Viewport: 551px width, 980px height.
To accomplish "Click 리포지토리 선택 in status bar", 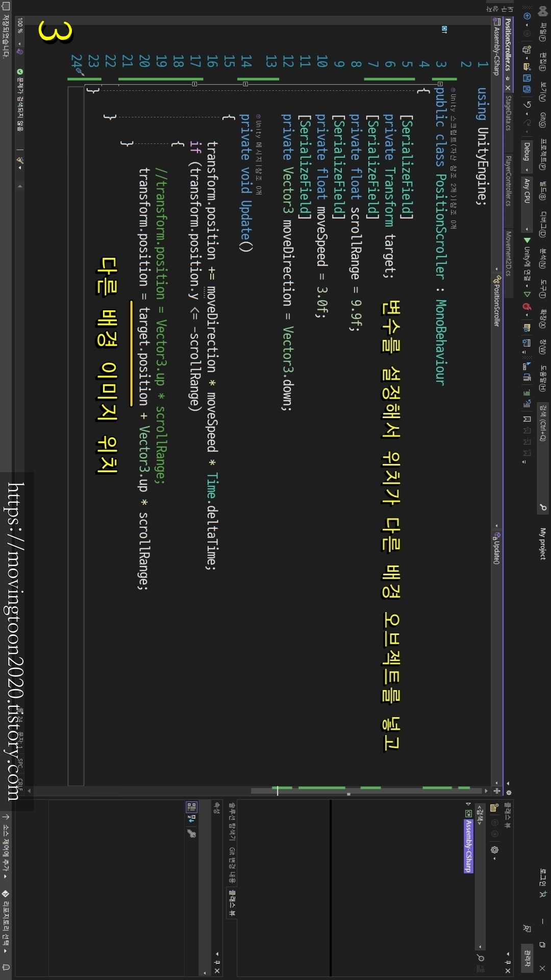I will [x=6, y=922].
